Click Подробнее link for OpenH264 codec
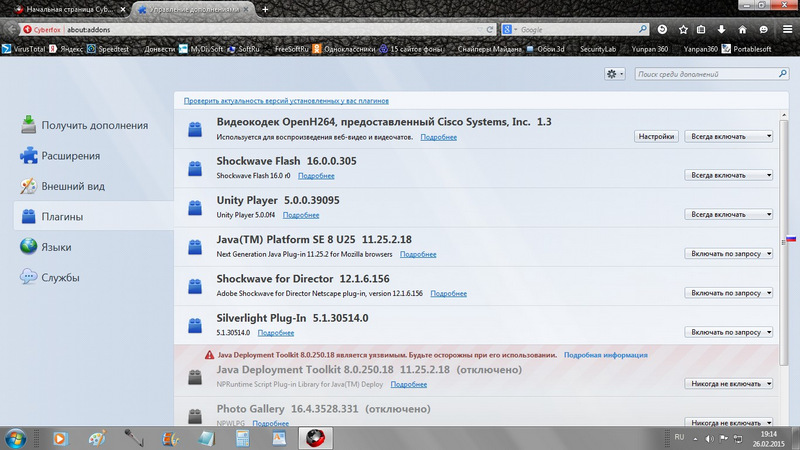Screen dimensions: 800x450 pyautogui.click(x=438, y=137)
